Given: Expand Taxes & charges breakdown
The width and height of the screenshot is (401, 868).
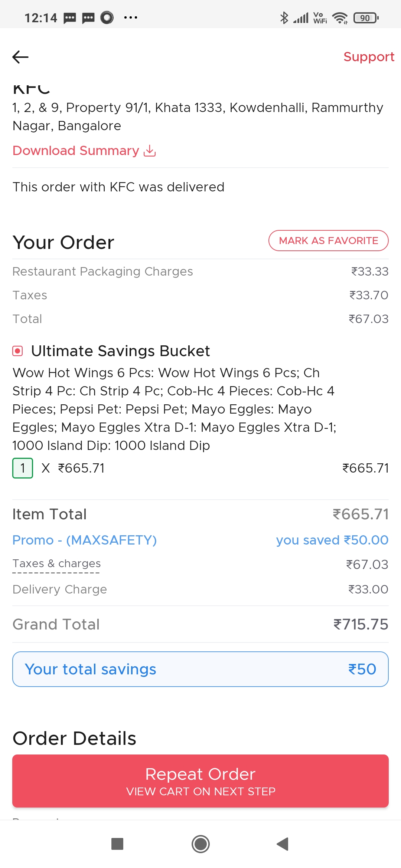Looking at the screenshot, I should [x=56, y=564].
